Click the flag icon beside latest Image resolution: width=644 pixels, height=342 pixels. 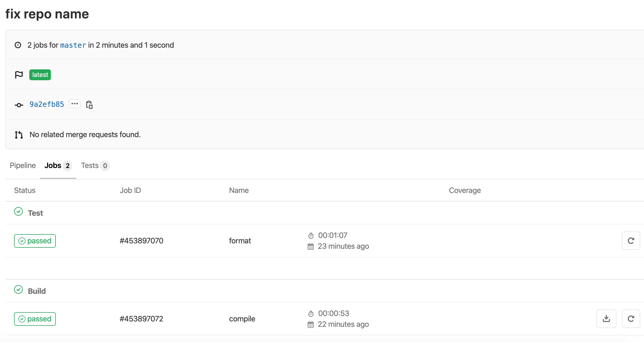click(19, 75)
